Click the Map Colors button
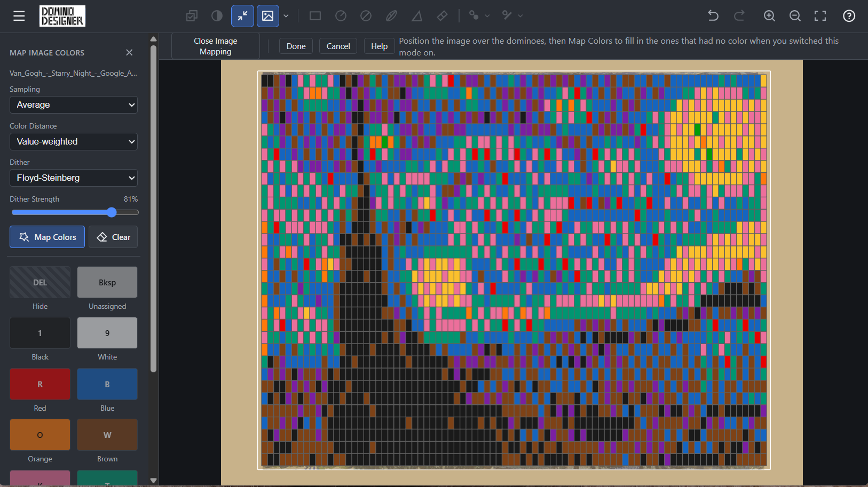Viewport: 868px width, 487px height. (47, 237)
